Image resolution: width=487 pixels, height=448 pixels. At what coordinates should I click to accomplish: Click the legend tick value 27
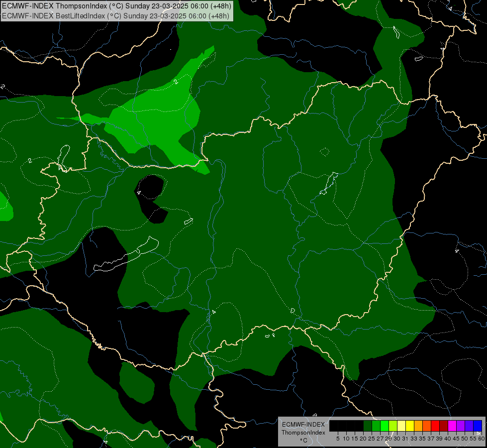coord(380,439)
